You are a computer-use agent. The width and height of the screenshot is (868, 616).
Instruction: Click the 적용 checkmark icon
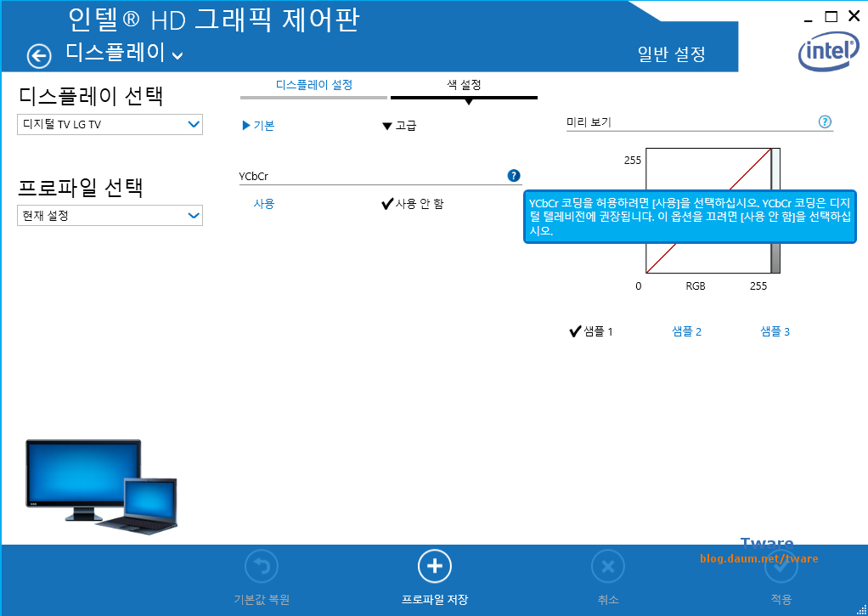coord(781,566)
